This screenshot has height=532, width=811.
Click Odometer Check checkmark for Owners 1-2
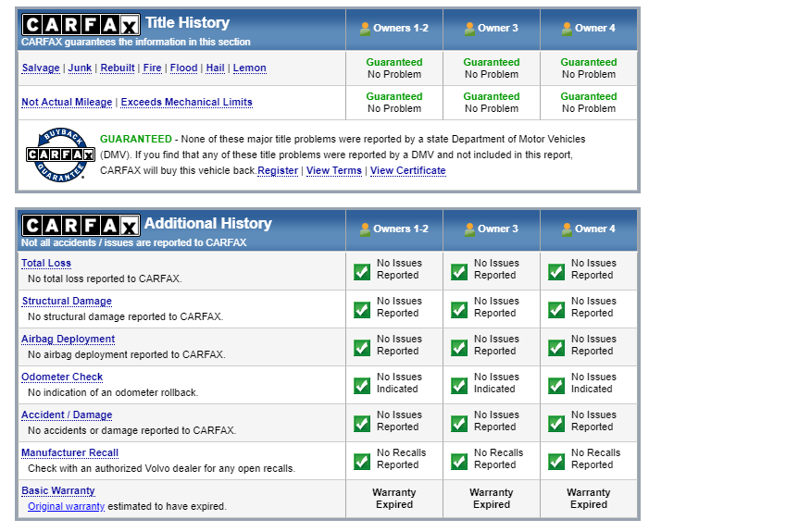coord(362,385)
